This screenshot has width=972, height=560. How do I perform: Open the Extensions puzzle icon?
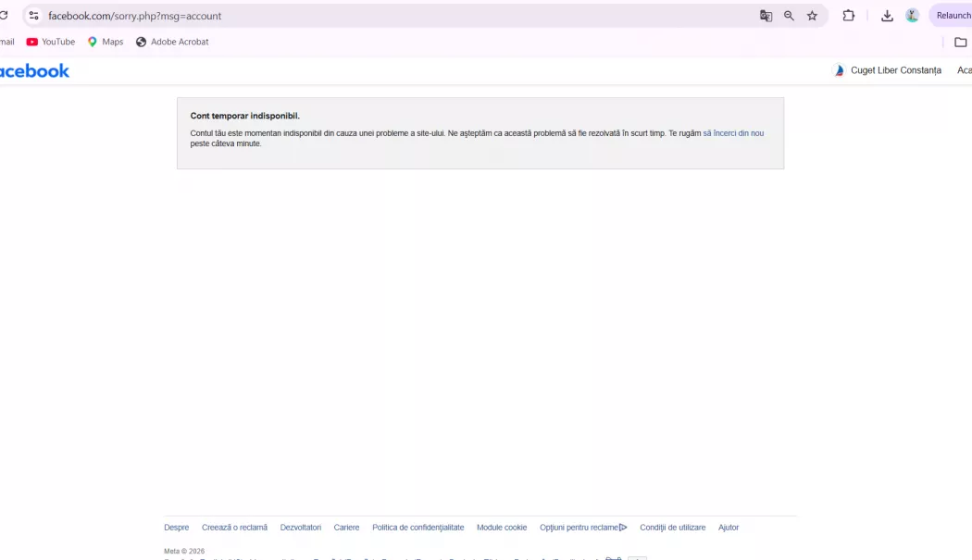pyautogui.click(x=849, y=16)
